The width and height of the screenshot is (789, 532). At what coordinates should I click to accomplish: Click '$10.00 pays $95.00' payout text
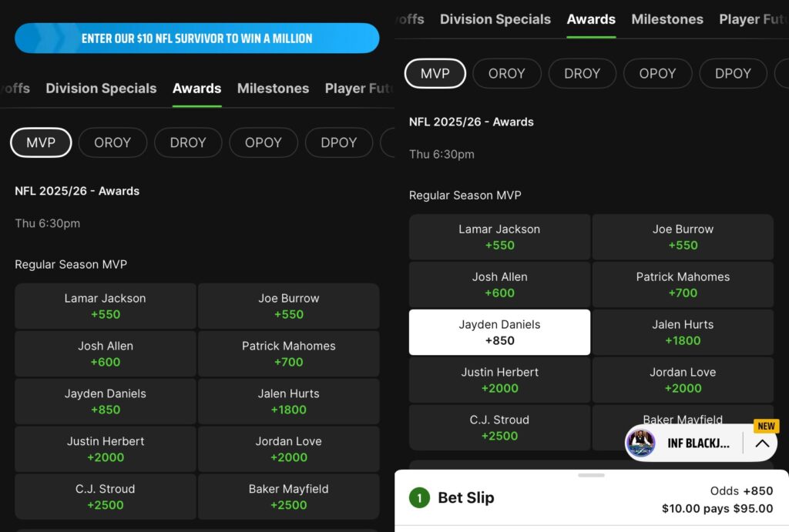click(x=717, y=508)
